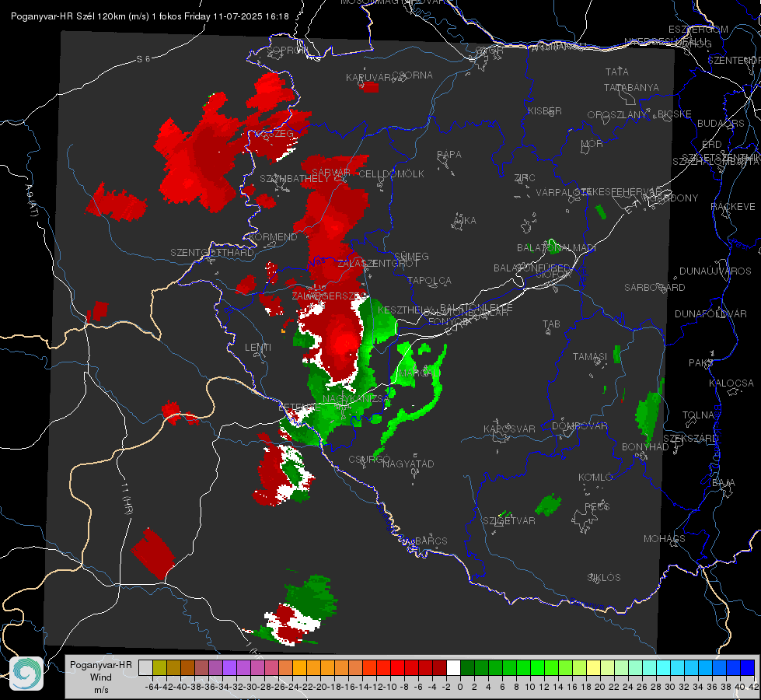The image size is (761, 700).
Task: Click the yellow swatch between 18 and 20
Action: click(593, 667)
